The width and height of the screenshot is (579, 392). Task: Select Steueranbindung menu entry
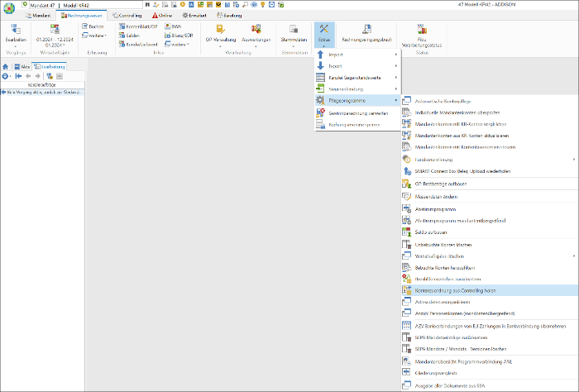pos(357,89)
